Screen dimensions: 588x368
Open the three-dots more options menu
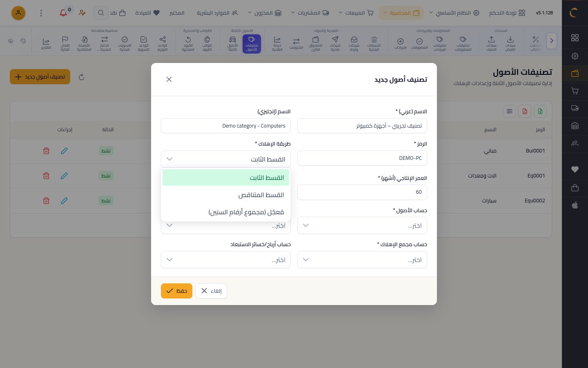tap(41, 13)
